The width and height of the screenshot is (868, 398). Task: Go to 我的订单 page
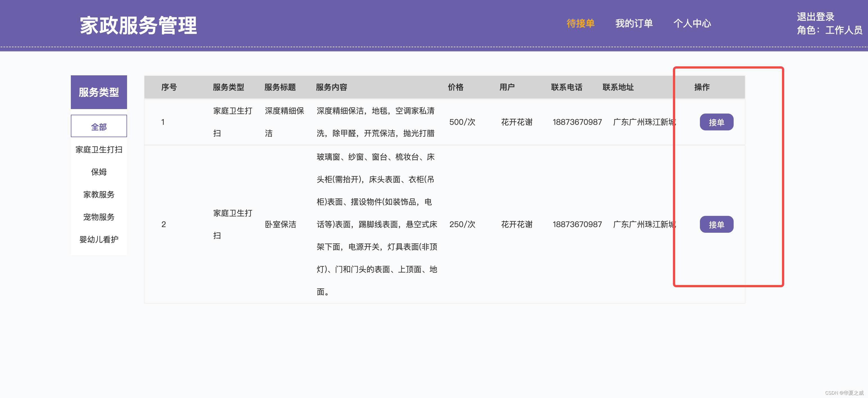click(x=634, y=23)
